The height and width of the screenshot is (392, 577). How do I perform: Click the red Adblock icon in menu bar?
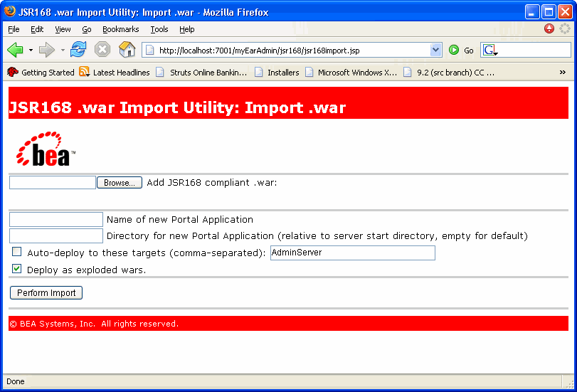[x=549, y=28]
